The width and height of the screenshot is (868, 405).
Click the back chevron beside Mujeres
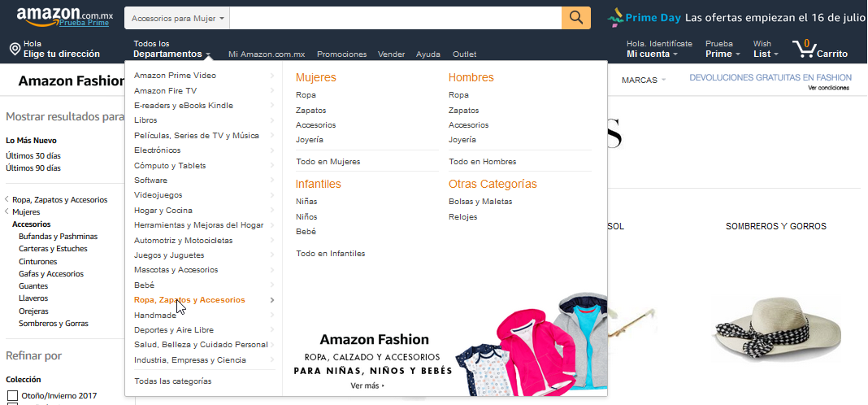(6, 211)
